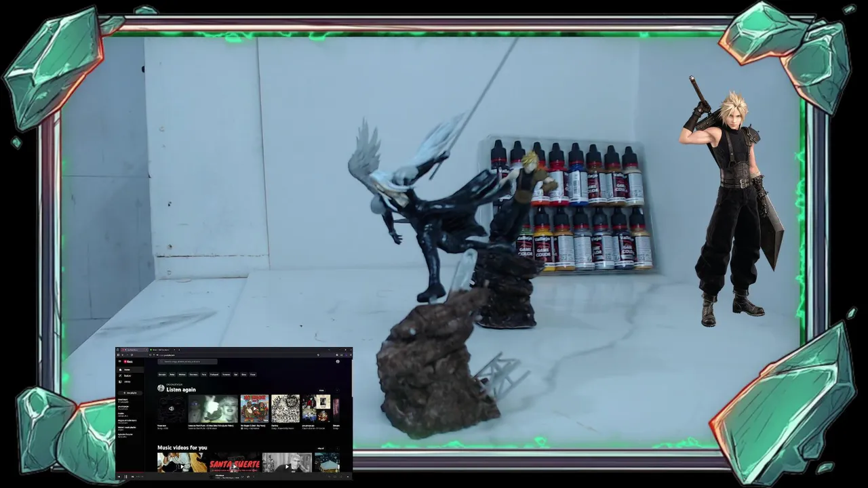Click the YouTube Music logo
868x488 pixels.
[128, 361]
